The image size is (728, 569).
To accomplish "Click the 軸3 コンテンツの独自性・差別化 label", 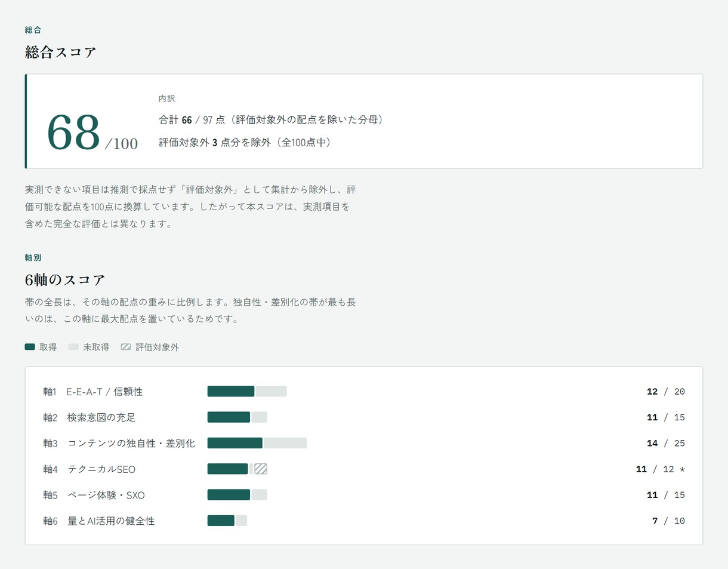I will [x=119, y=444].
